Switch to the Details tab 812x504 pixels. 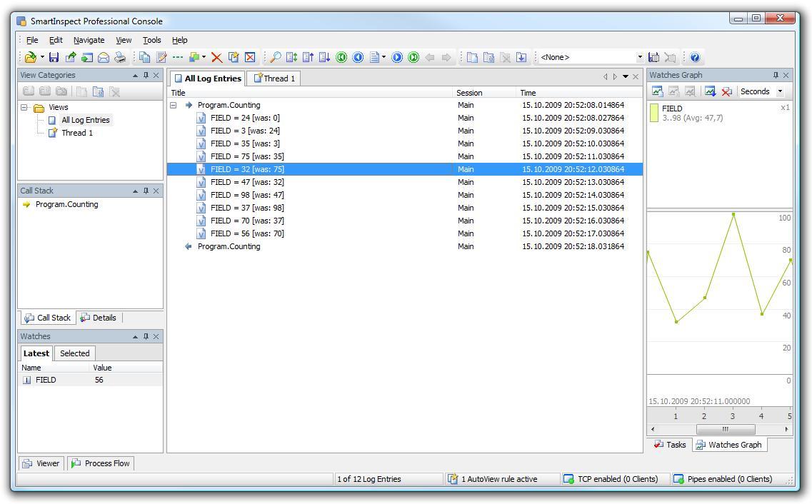99,318
